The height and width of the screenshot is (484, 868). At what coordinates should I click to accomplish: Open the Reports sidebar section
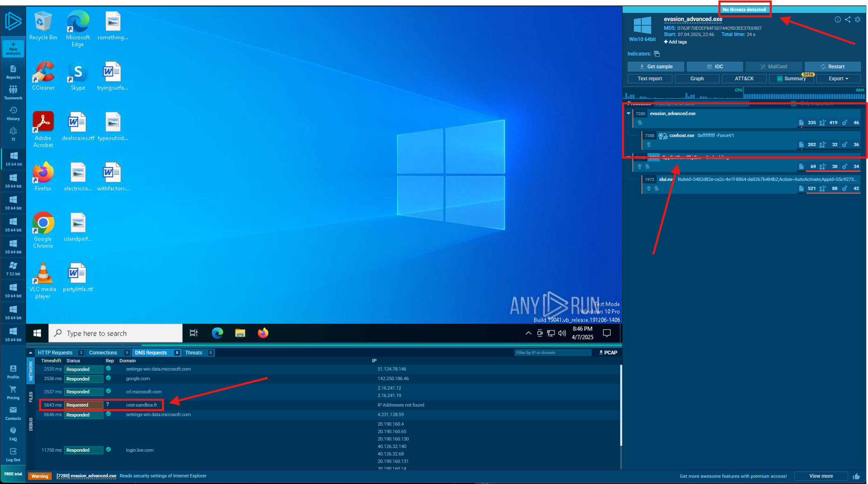[13, 72]
